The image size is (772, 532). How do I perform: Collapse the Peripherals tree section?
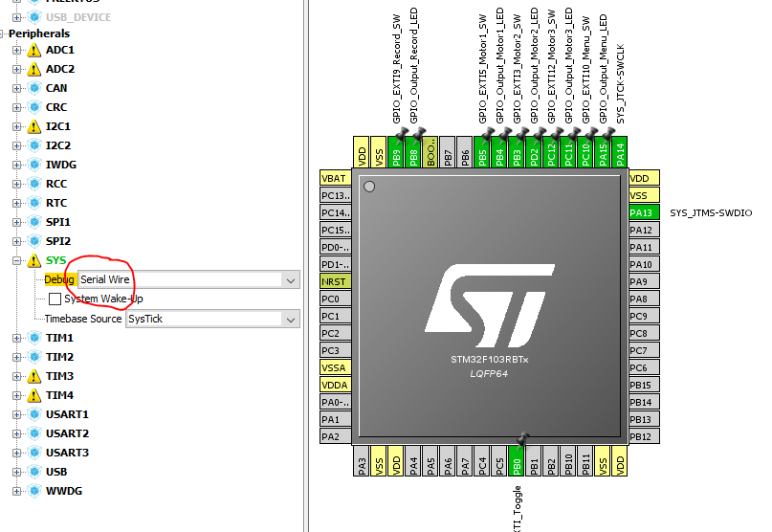click(x=2, y=34)
